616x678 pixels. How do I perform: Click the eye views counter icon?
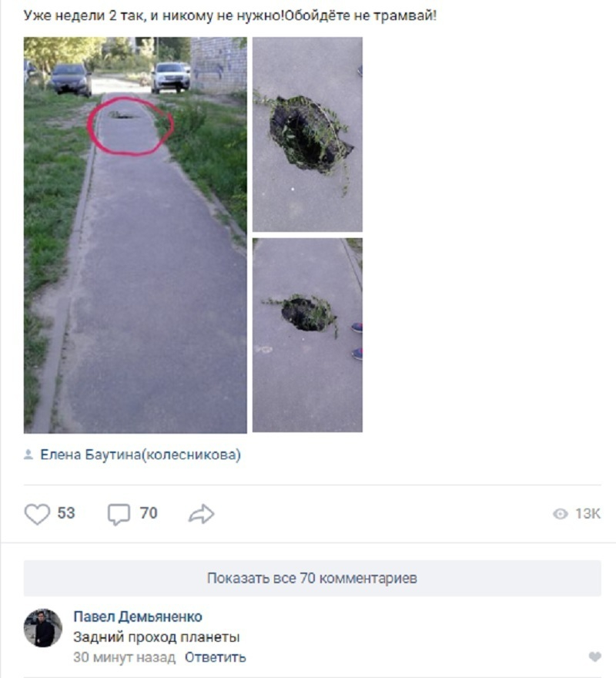[561, 514]
